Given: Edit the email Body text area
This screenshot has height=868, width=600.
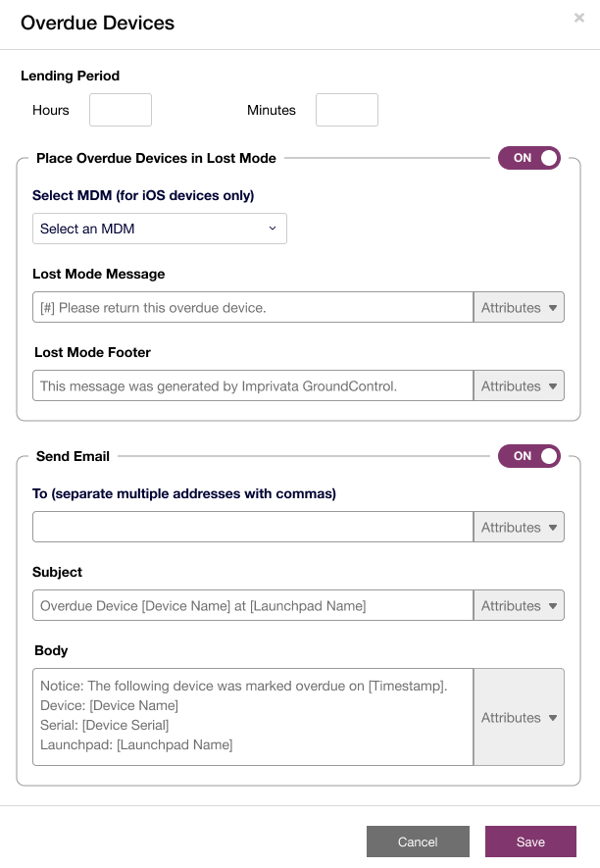Looking at the screenshot, I should click(251, 717).
